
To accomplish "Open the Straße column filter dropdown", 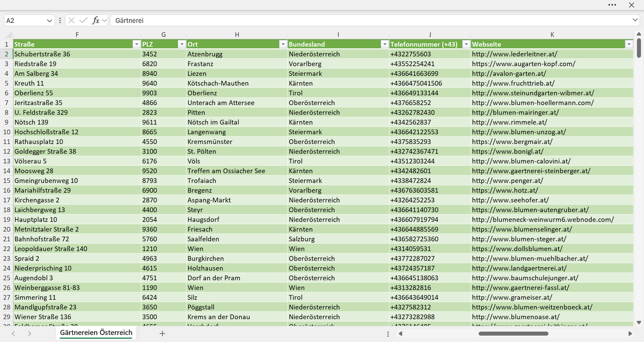I will pos(136,44).
